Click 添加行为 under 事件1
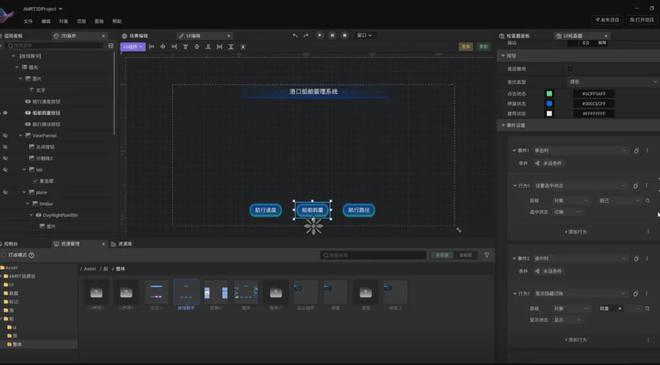Screen dimensions: 660x365 [575, 232]
